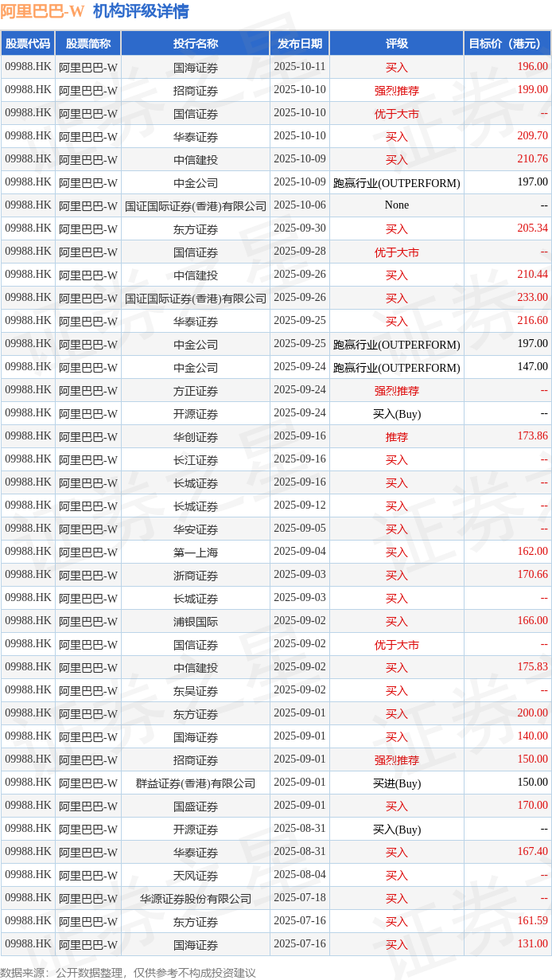Select target price 173.86
The image size is (552, 980).
click(x=532, y=436)
